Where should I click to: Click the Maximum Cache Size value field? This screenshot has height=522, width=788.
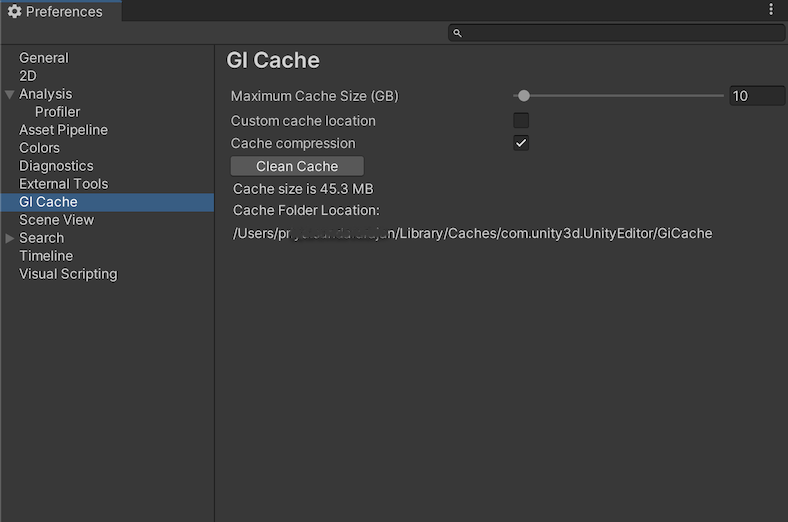coord(756,96)
